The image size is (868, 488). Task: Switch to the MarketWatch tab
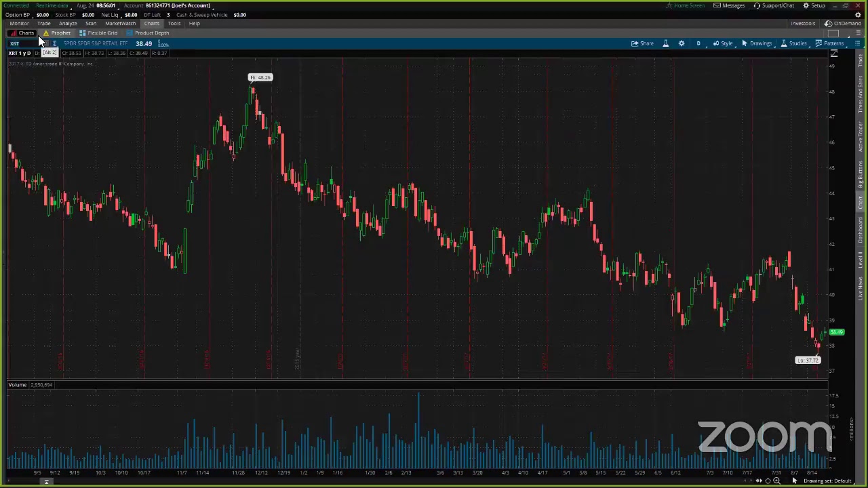(x=120, y=23)
